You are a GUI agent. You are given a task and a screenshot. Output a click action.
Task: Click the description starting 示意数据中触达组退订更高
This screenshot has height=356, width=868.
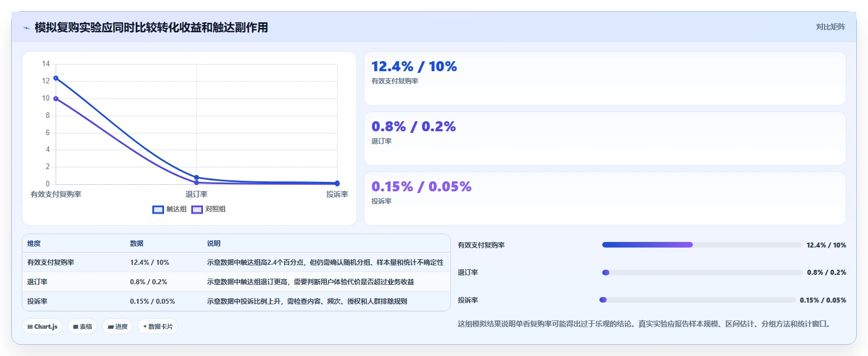click(x=310, y=282)
